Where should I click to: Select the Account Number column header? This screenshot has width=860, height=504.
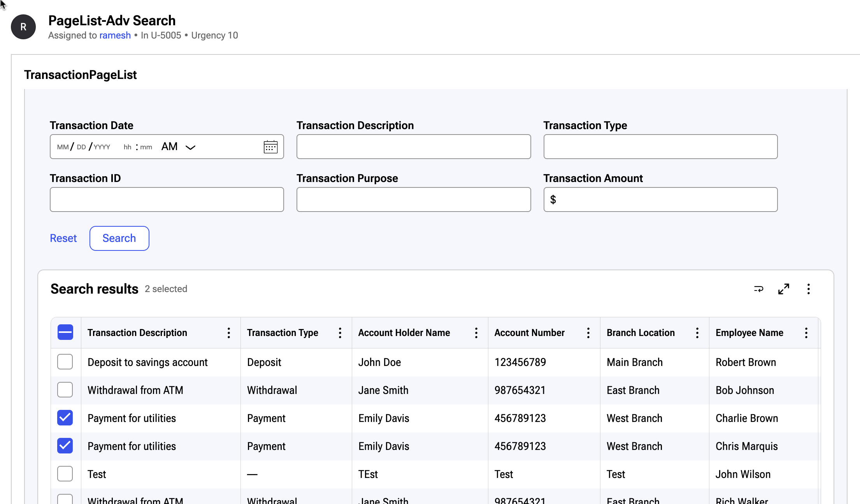(529, 333)
